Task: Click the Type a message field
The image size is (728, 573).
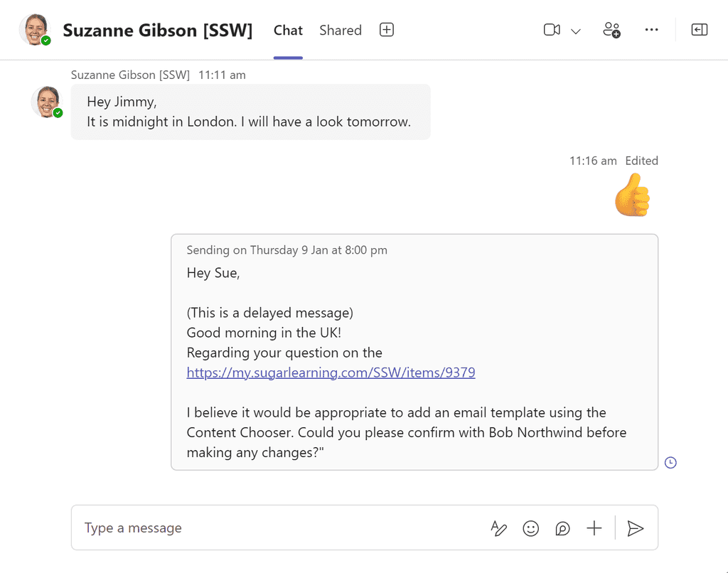Action: click(213, 528)
